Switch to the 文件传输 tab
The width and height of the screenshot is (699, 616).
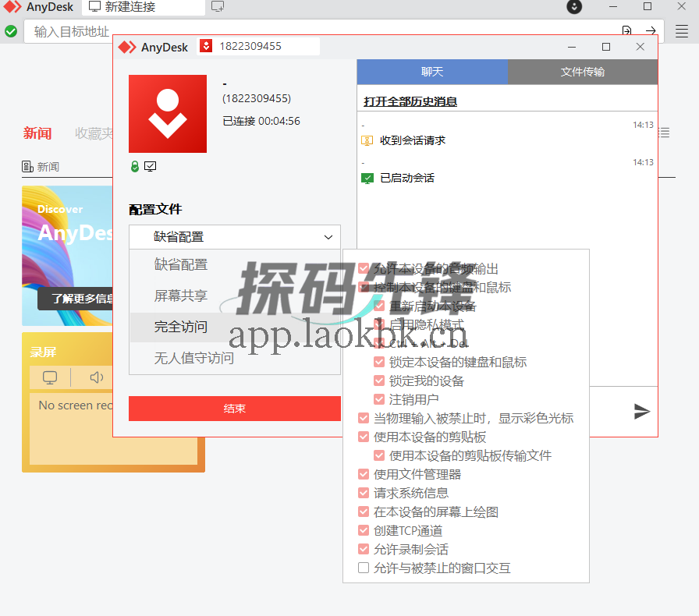[x=583, y=70]
